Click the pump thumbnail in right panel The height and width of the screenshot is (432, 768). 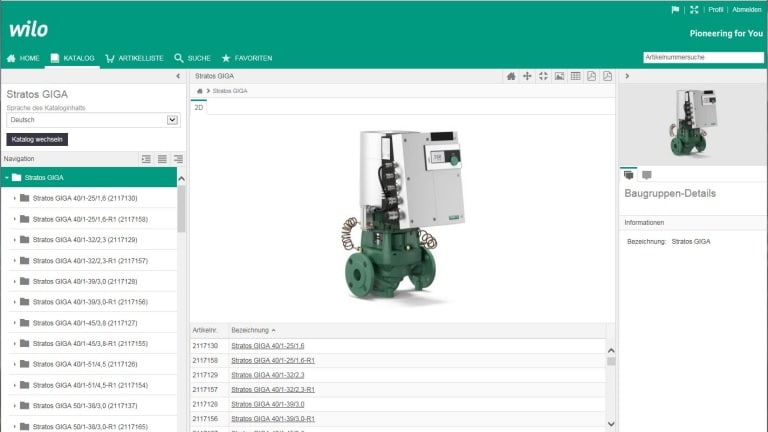[693, 123]
